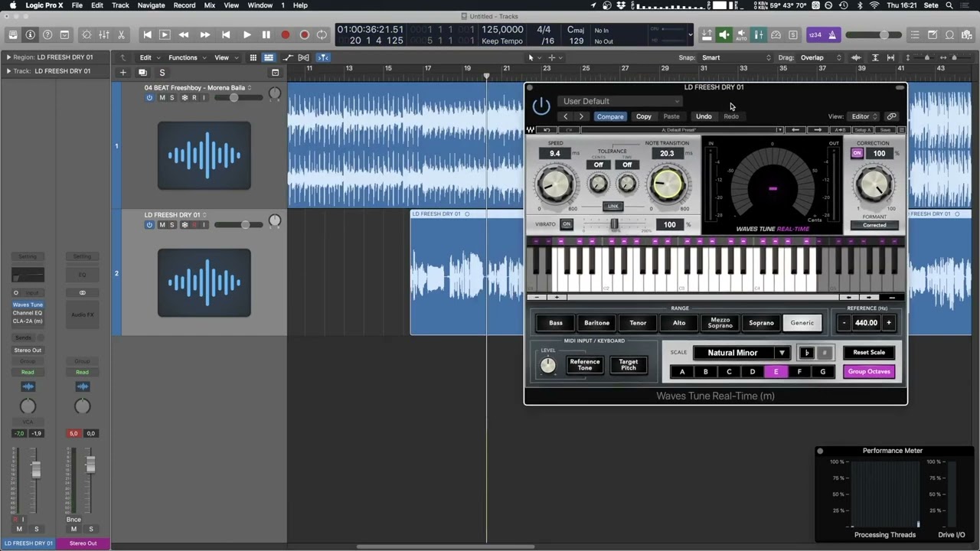The height and width of the screenshot is (551, 980).
Task: Open the Mix menu
Action: 209,5
